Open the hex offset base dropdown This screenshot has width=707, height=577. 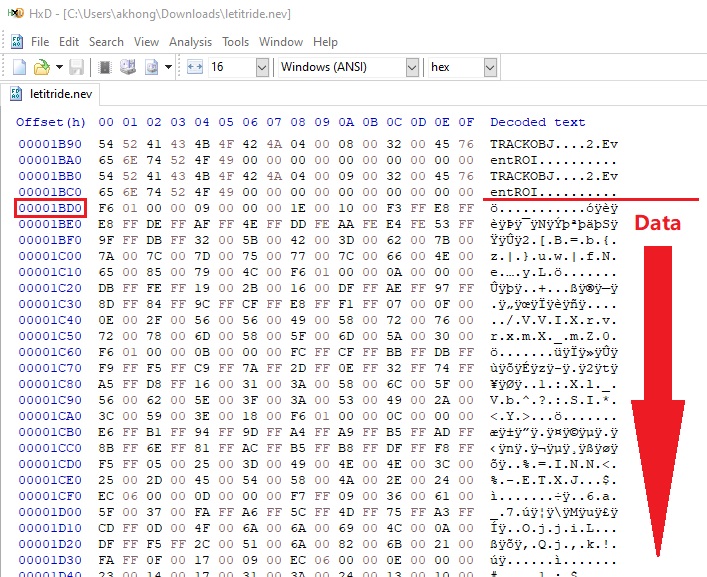(x=489, y=67)
